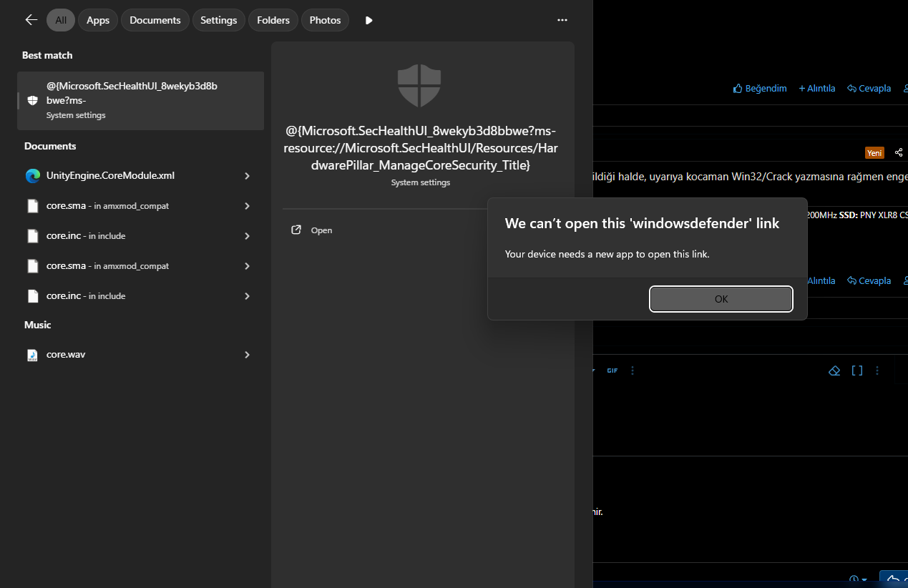Open the search panel three-dot options menu

562,20
